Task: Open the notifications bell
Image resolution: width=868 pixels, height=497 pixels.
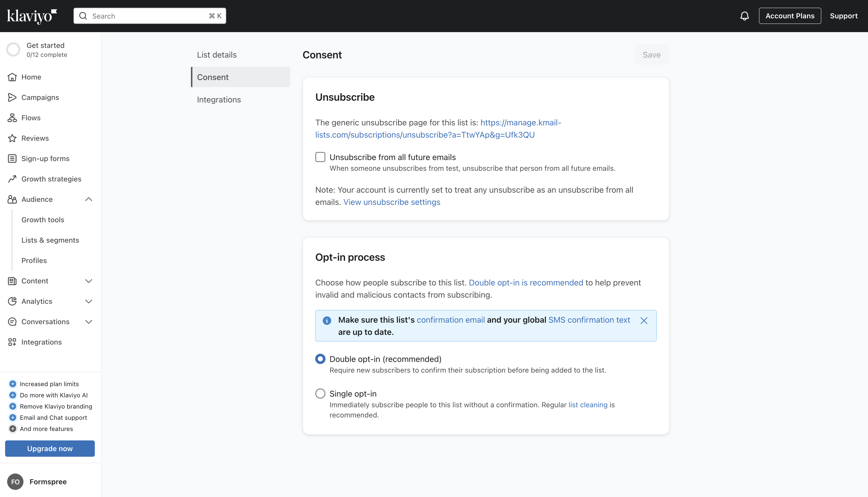Action: 744,16
